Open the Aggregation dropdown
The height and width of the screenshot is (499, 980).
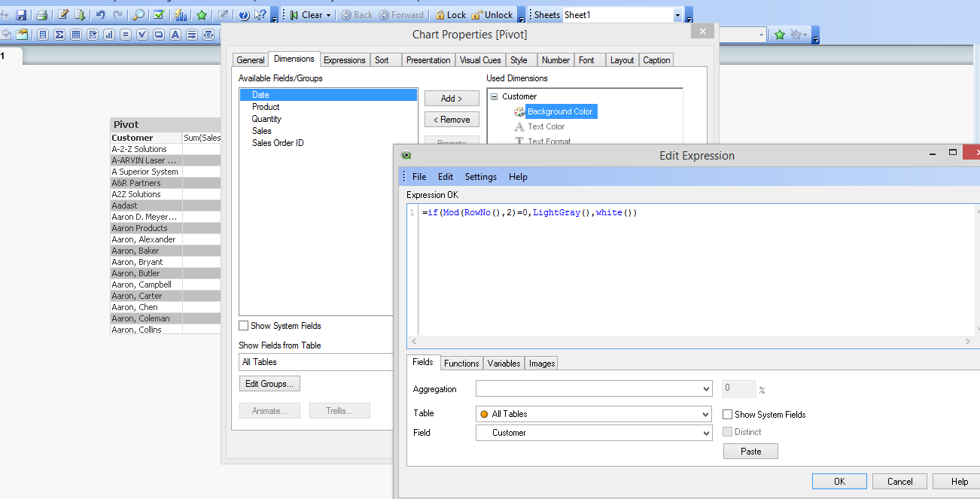pos(594,389)
